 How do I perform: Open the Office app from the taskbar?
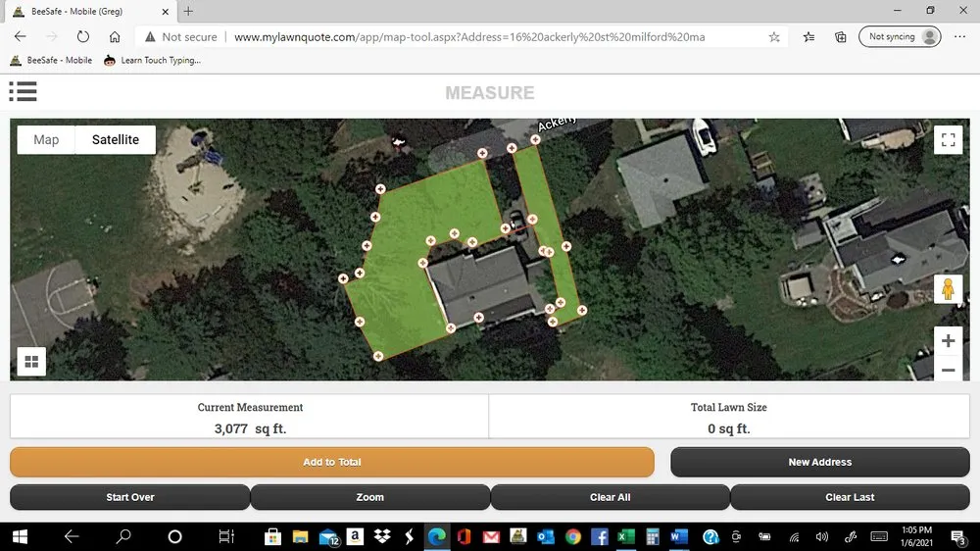click(464, 536)
